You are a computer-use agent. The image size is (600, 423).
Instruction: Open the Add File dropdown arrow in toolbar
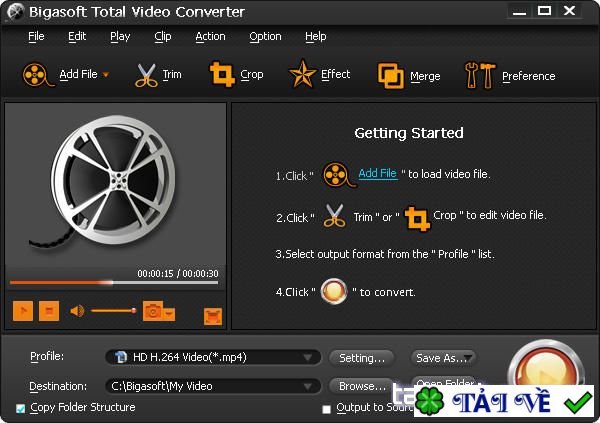pos(106,75)
